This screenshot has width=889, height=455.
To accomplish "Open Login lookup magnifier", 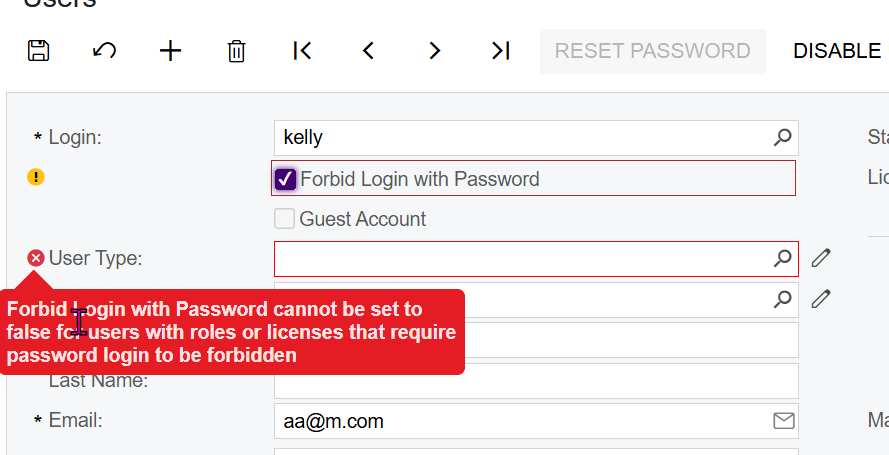I will pos(783,138).
